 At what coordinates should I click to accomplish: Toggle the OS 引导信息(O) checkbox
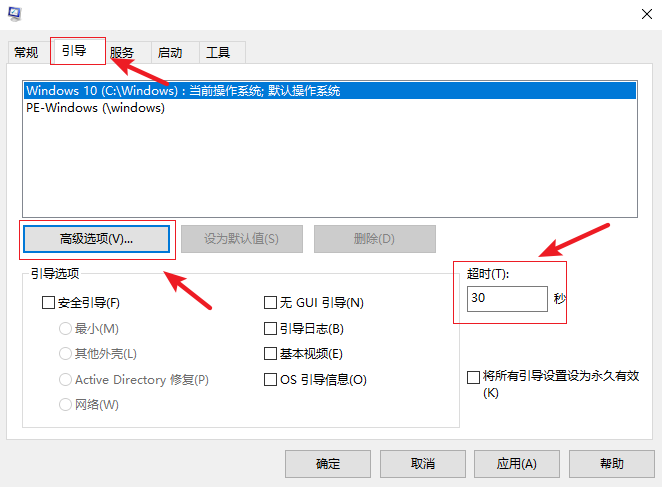tap(270, 380)
